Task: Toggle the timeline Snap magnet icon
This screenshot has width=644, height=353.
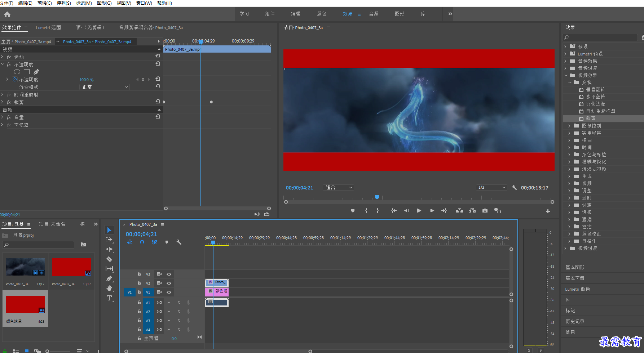Action: point(142,242)
